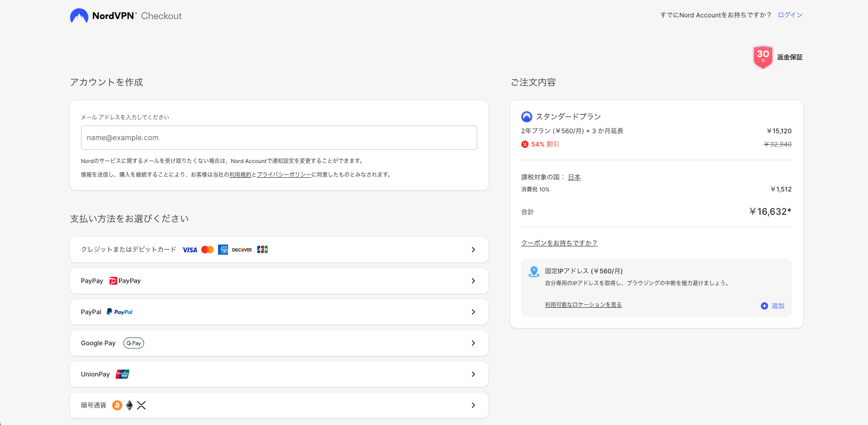The image size is (868, 425).
Task: Click the PayPal logo icon
Action: coord(120,312)
